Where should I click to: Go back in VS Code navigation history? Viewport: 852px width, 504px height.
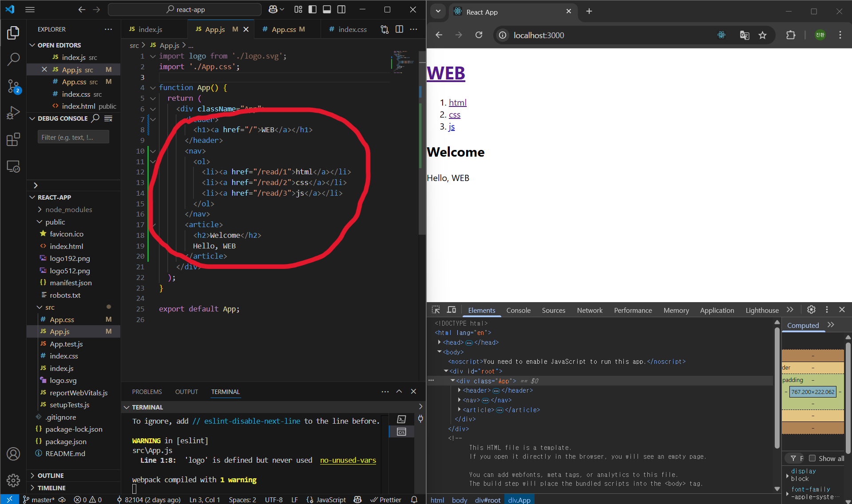pyautogui.click(x=82, y=9)
